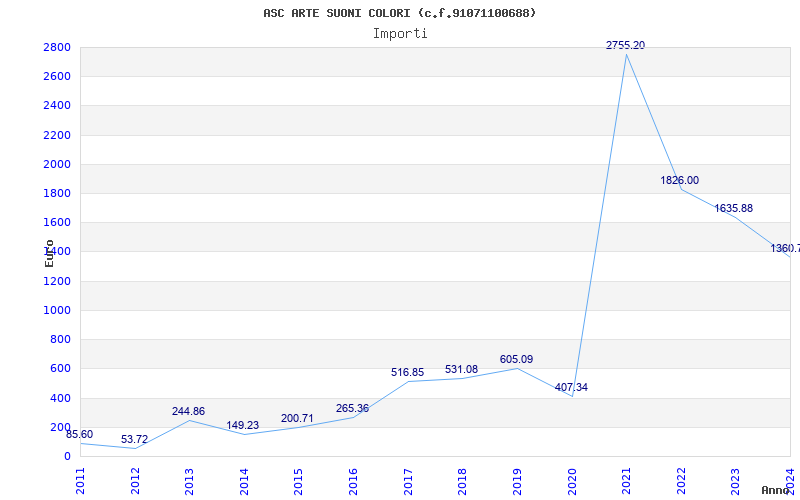Click the 2800 y-axis tick label

[x=57, y=47]
